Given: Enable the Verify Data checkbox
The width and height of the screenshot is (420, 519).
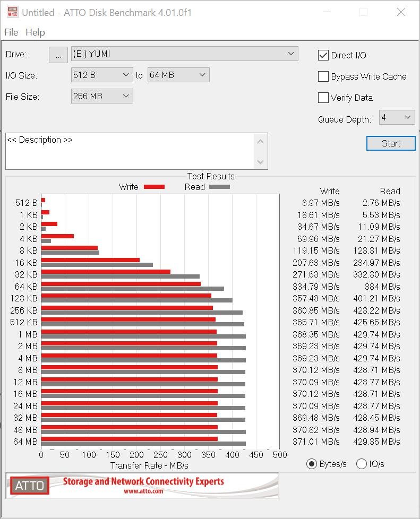Looking at the screenshot, I should tap(323, 98).
